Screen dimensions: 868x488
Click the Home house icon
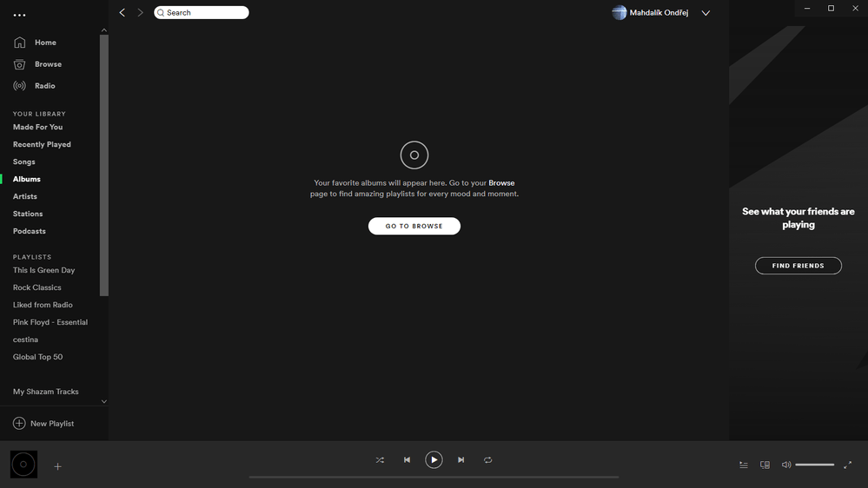pyautogui.click(x=19, y=42)
